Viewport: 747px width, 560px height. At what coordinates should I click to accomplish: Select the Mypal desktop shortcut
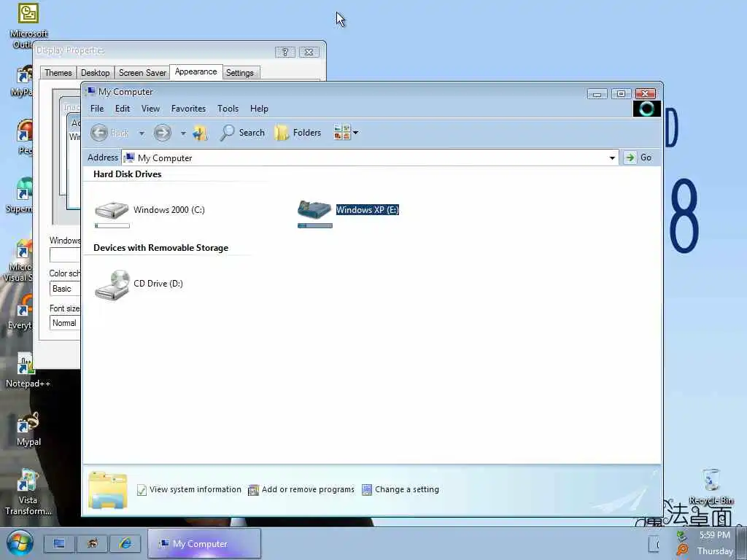(28, 429)
